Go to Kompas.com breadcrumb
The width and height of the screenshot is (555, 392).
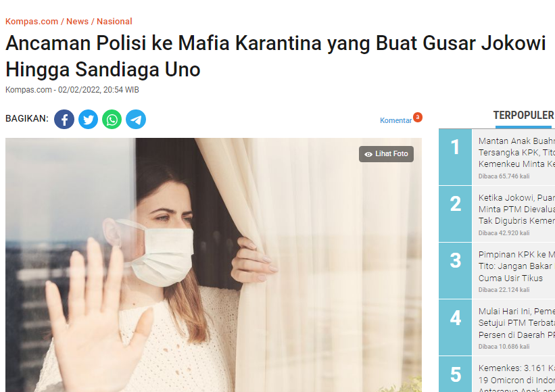pos(32,21)
